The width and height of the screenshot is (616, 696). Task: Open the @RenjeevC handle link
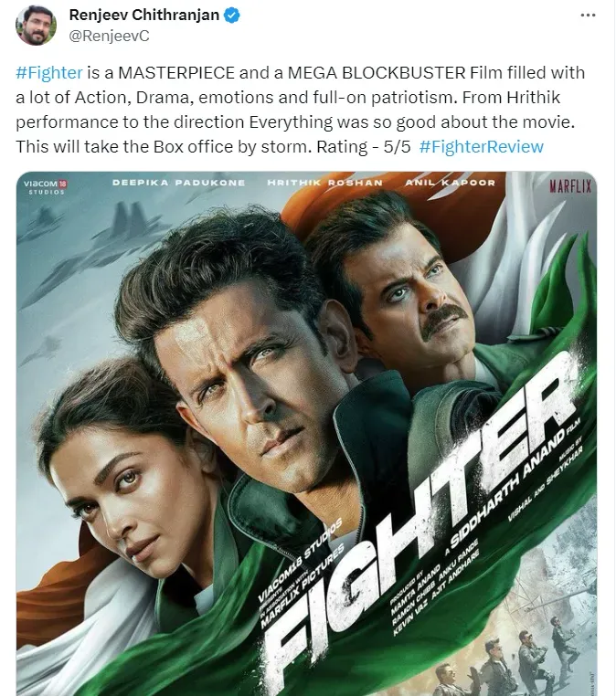pyautogui.click(x=110, y=36)
